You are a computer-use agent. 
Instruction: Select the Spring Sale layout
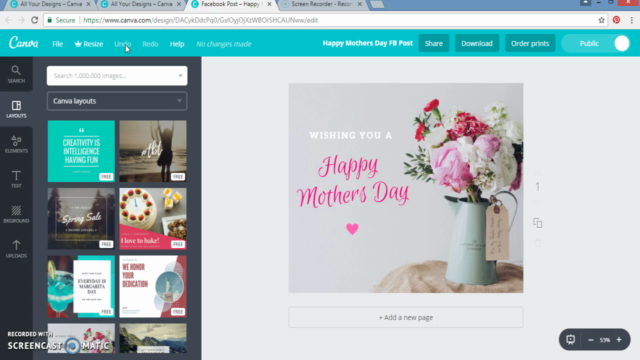pos(81,218)
